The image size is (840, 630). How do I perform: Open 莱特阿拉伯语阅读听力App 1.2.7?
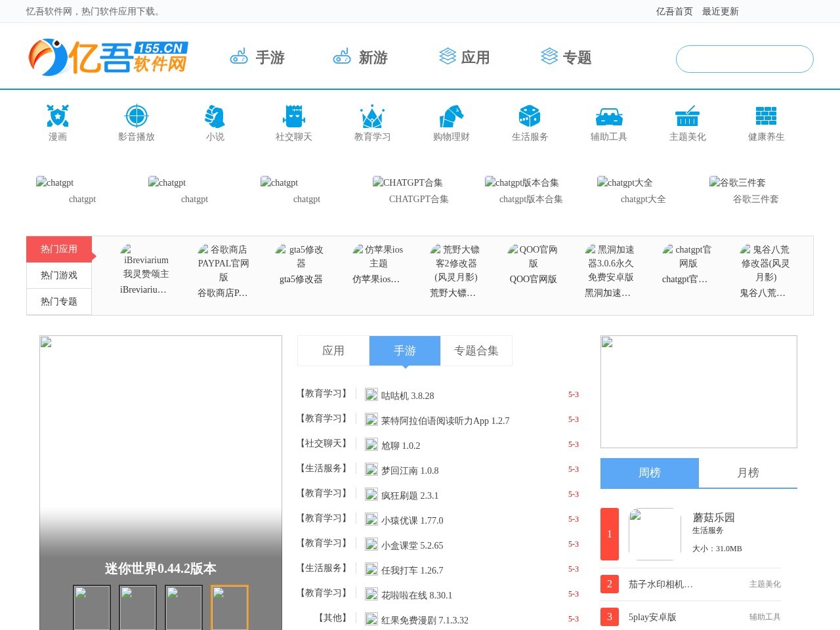[445, 421]
